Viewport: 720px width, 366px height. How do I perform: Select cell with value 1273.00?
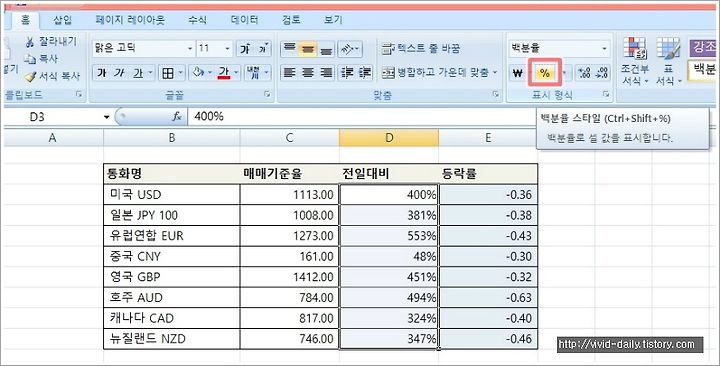289,236
